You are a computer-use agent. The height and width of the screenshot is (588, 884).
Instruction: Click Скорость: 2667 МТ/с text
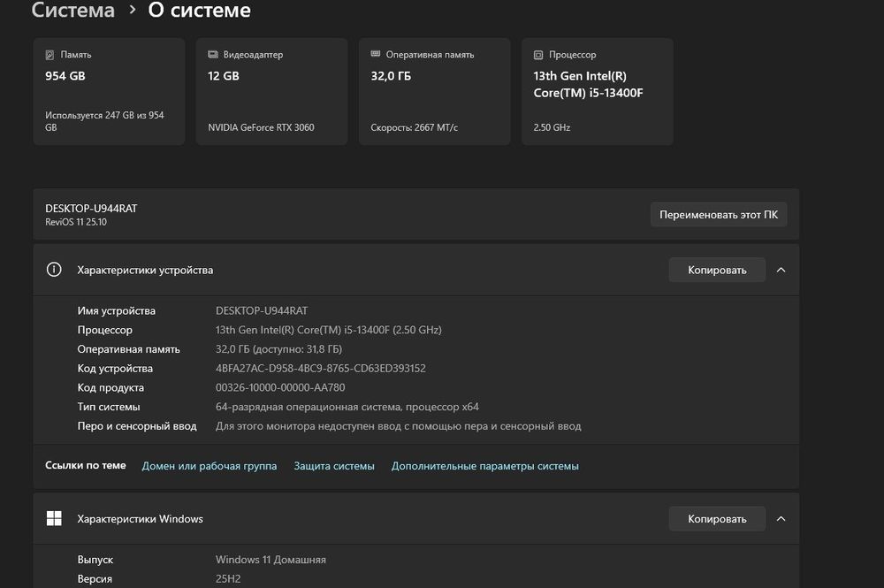click(415, 127)
